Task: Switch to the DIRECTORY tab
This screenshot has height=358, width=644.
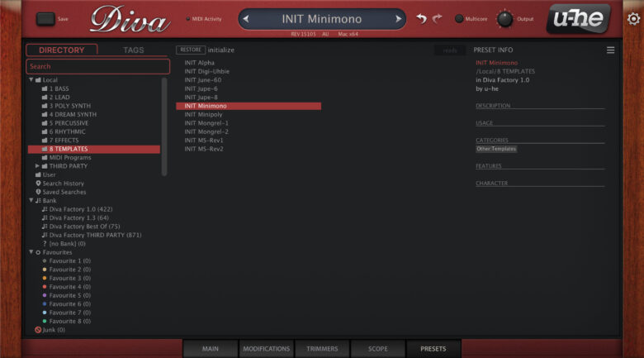Action: click(x=62, y=50)
